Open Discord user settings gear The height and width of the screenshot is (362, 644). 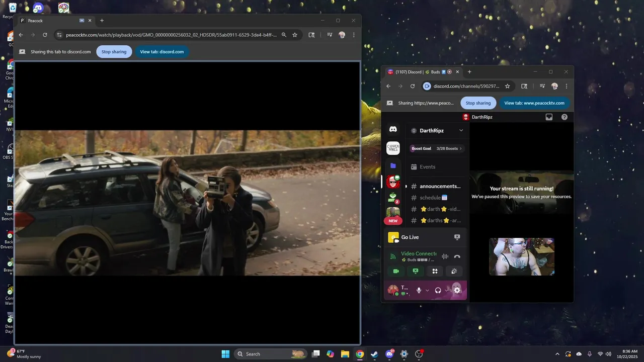coord(457,290)
